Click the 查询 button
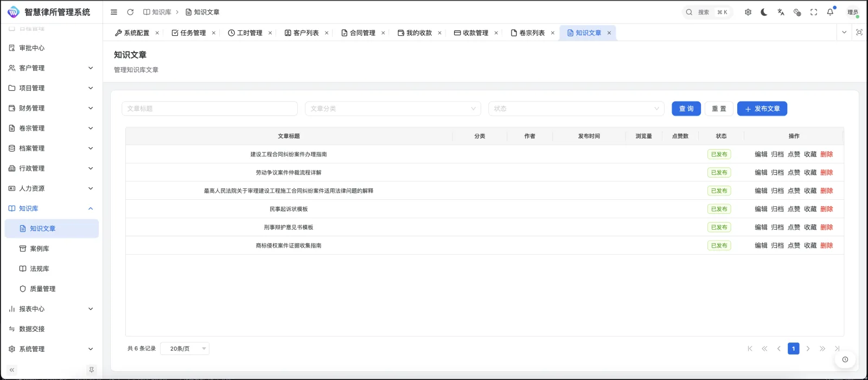 pyautogui.click(x=686, y=109)
